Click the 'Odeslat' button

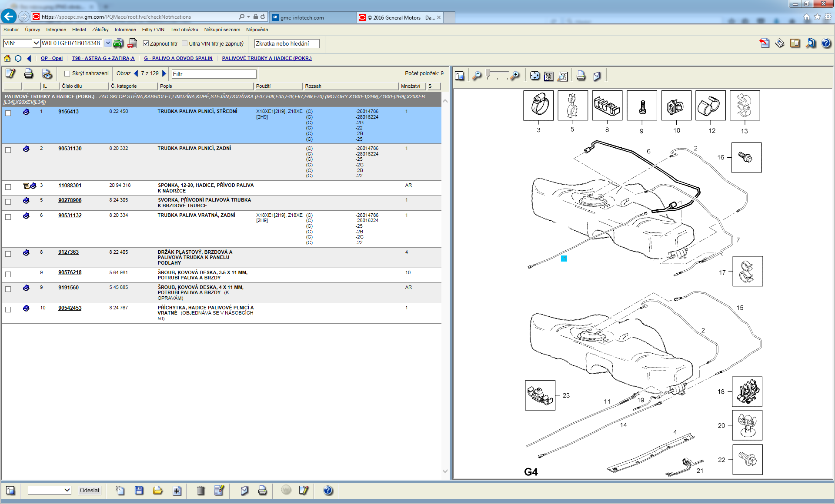point(90,490)
